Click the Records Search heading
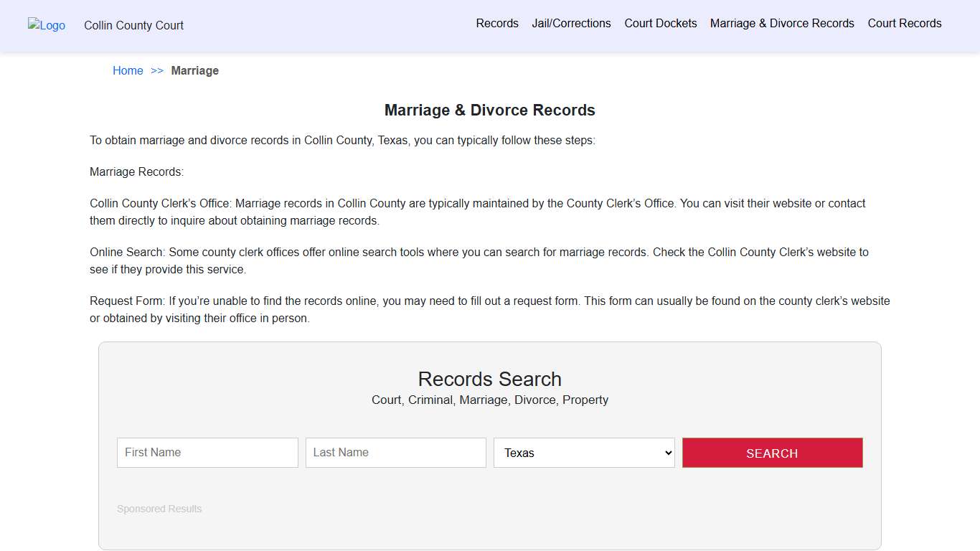Image resolution: width=980 pixels, height=551 pixels. click(x=489, y=379)
